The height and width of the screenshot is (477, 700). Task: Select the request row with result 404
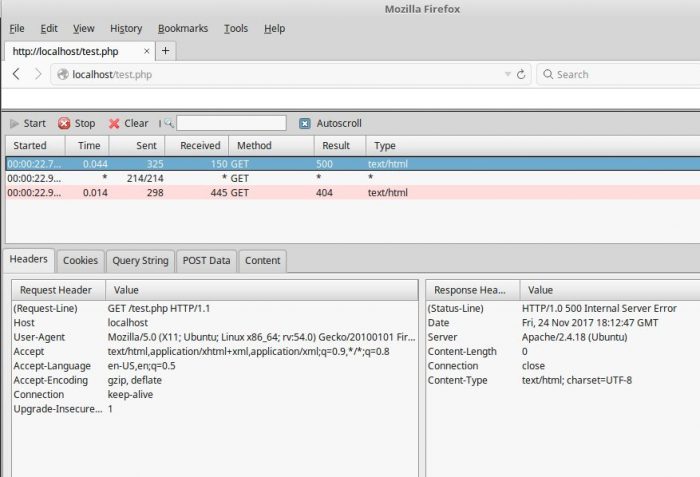coord(353,192)
